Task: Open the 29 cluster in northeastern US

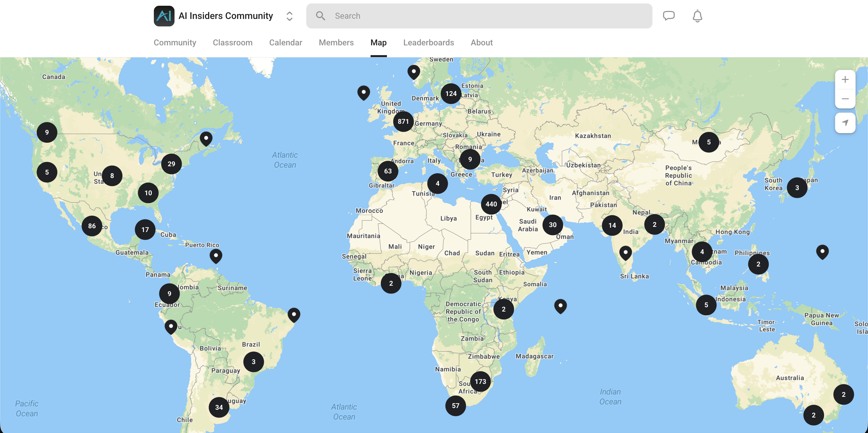Action: point(171,164)
